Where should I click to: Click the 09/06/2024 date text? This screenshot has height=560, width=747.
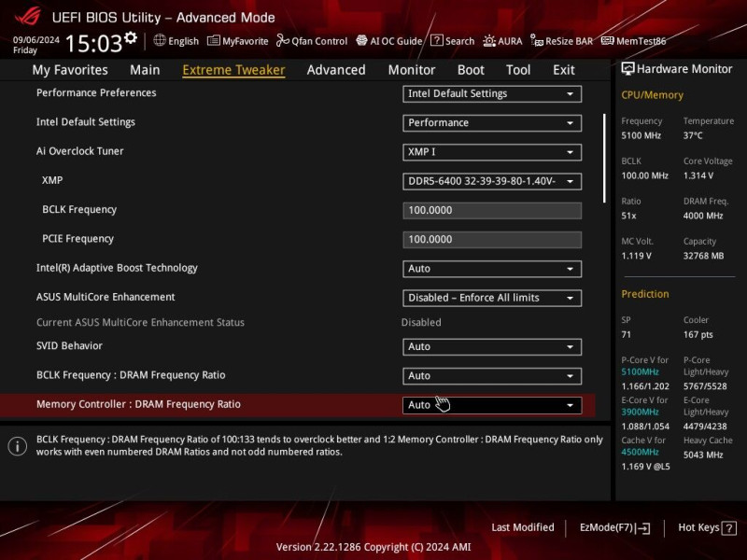click(36, 40)
